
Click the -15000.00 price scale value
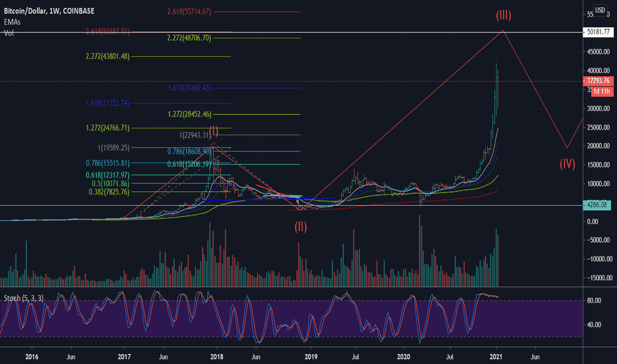tap(599, 278)
